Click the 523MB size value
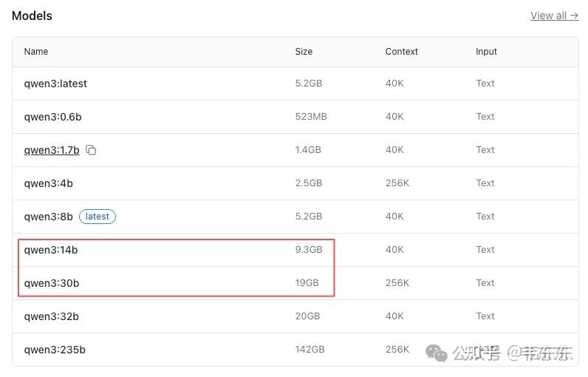 click(311, 117)
